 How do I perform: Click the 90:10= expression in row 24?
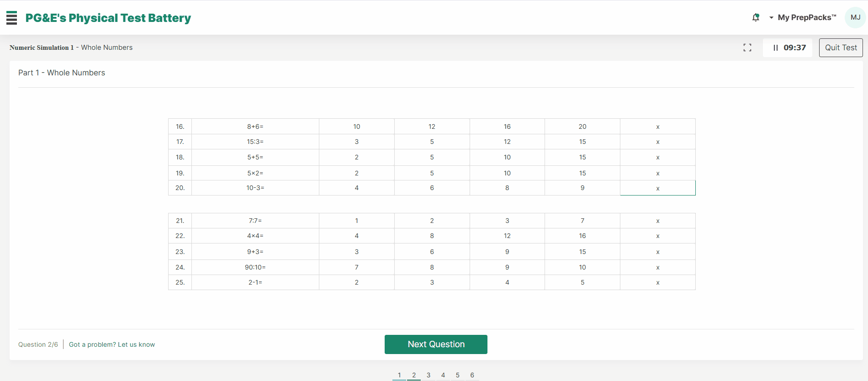point(255,267)
